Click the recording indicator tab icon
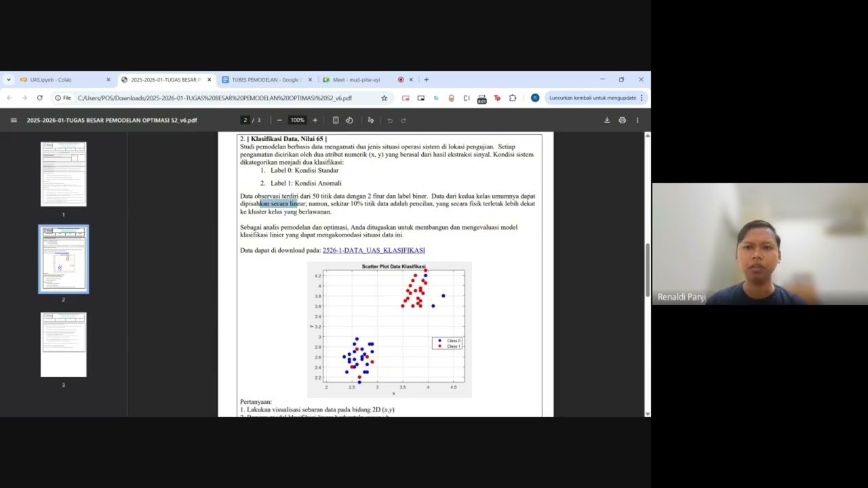Viewport: 868px width, 488px height. (401, 79)
